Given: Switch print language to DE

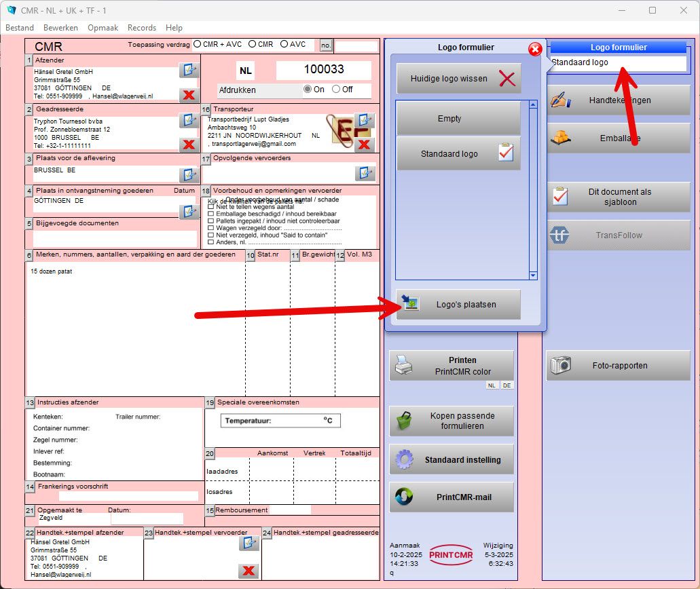Looking at the screenshot, I should point(507,385).
